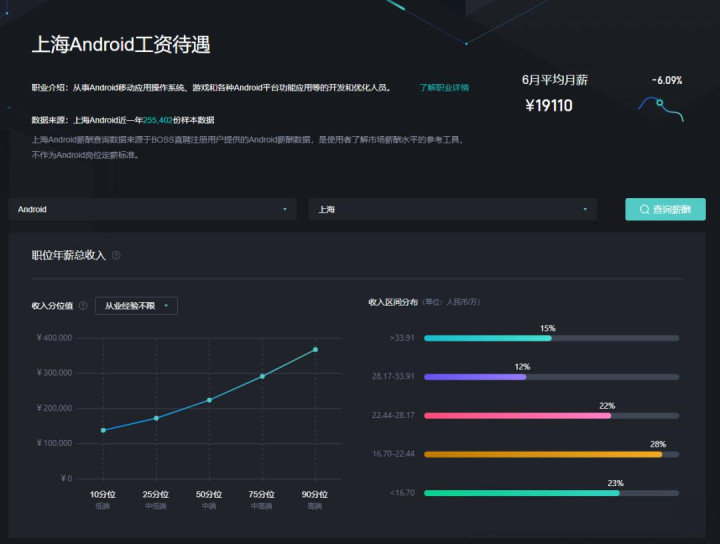Click the -6.09% change value
This screenshot has height=544, width=720.
click(x=667, y=80)
